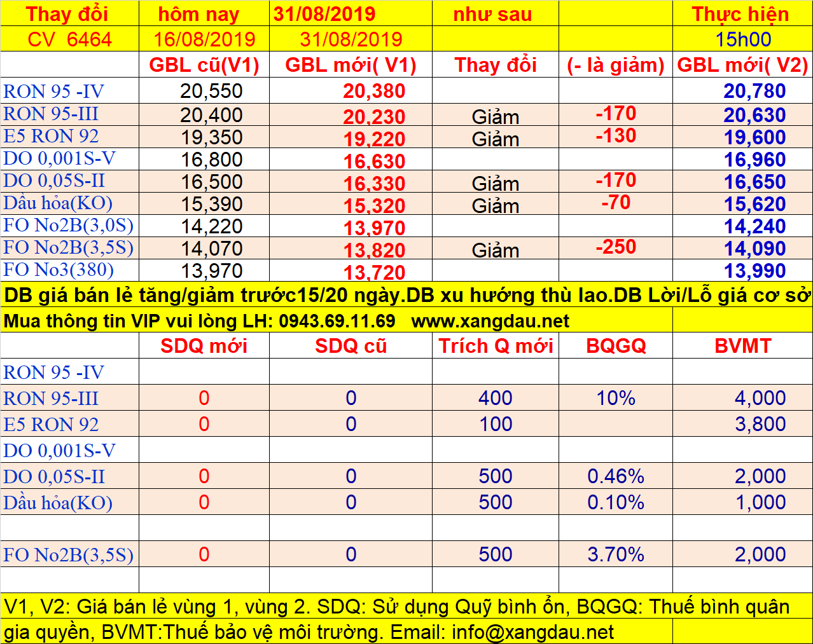
Task: Click new price 16,330 for DO 0,05S-II
Action: (374, 184)
